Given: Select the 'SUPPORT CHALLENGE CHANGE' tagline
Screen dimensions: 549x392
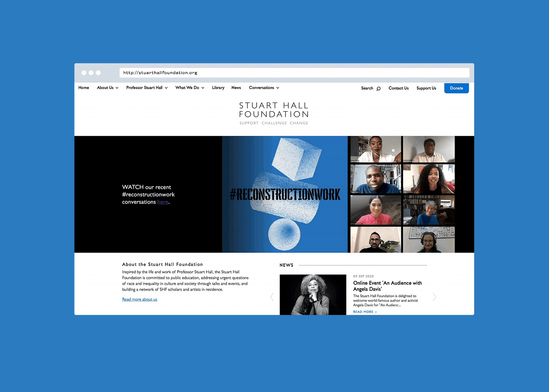Looking at the screenshot, I should (x=274, y=123).
